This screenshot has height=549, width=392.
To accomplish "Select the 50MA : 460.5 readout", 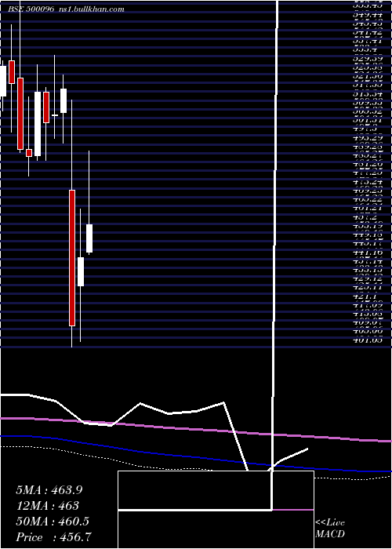I will [x=53, y=522].
